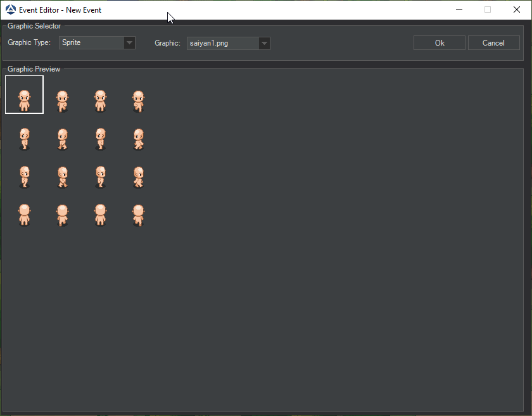
Task: Cancel the graphic selection
Action: click(x=494, y=42)
